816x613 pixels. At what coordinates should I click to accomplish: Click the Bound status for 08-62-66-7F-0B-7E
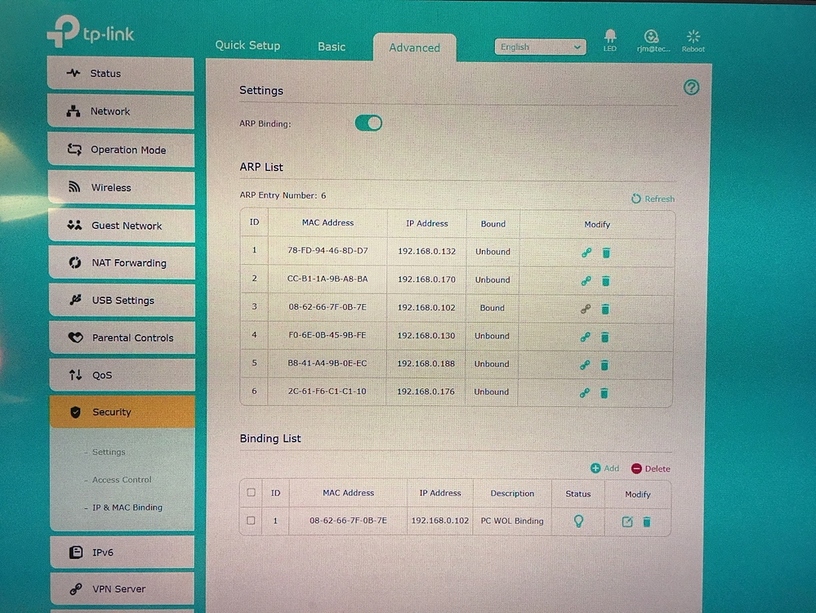point(492,308)
